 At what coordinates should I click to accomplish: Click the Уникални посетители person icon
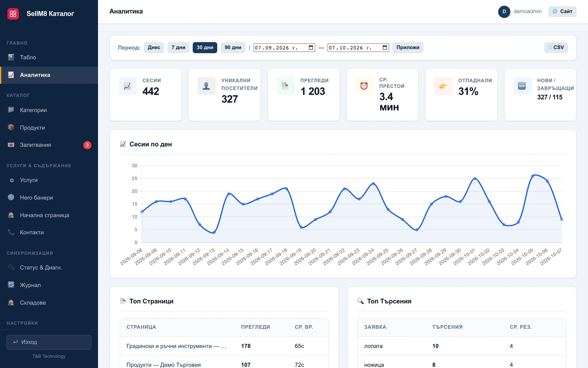(207, 86)
